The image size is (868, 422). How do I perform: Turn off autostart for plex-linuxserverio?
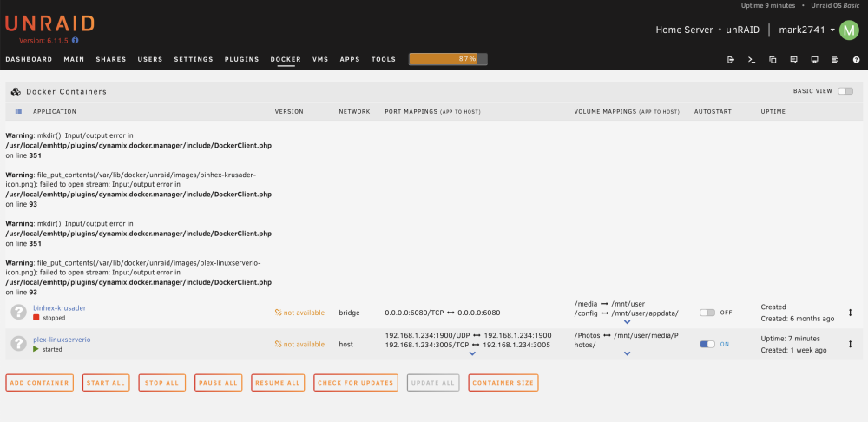[707, 344]
